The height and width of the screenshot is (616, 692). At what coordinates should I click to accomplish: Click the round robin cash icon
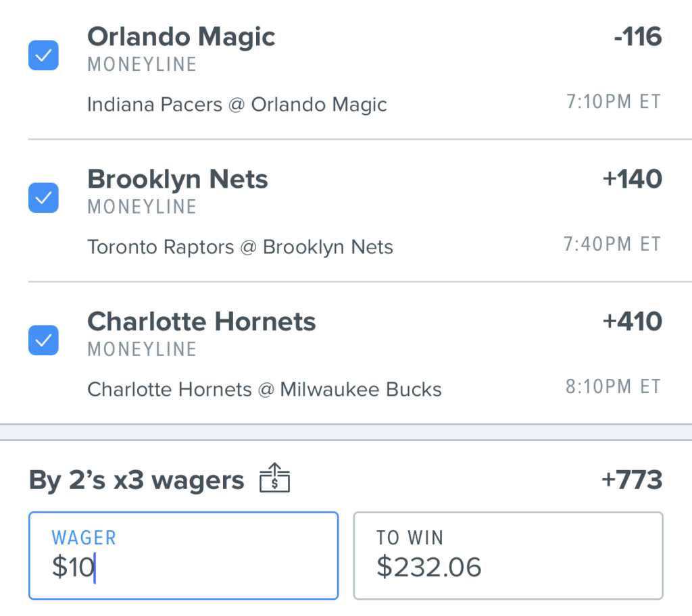pos(274,478)
